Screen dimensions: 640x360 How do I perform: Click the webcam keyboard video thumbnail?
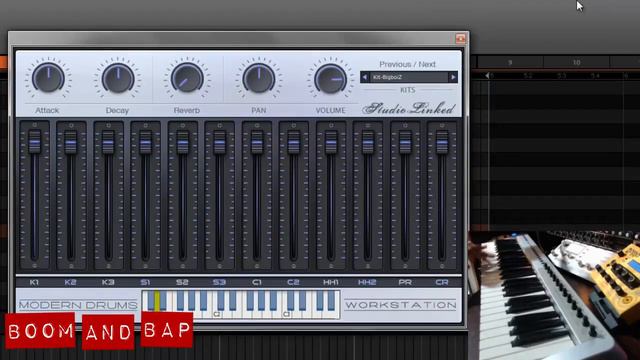click(x=554, y=296)
